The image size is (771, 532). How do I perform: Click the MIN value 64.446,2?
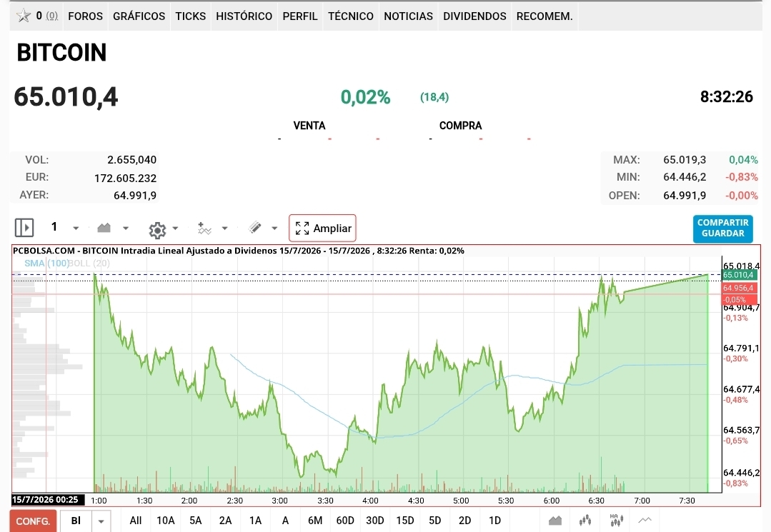click(685, 177)
